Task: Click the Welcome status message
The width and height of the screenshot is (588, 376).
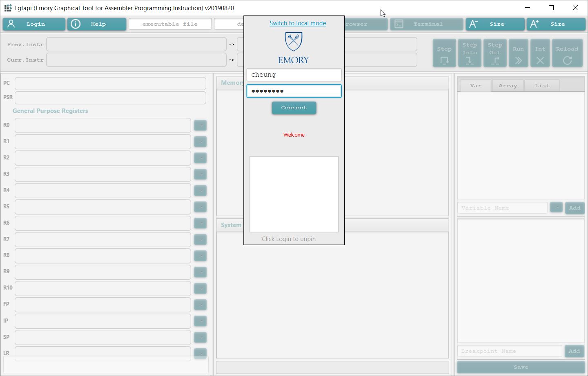Action: click(x=294, y=135)
